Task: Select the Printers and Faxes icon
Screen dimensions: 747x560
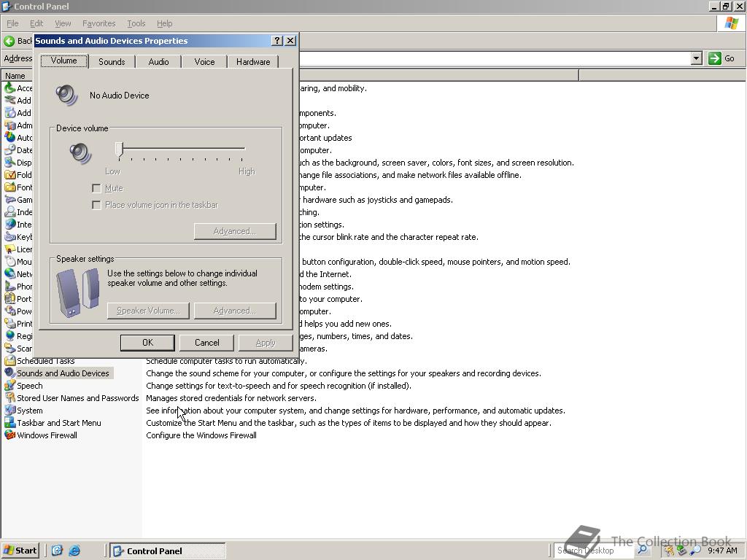Action: (10, 323)
